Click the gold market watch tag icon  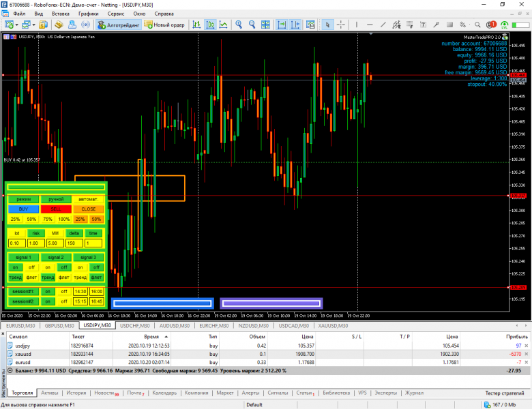tap(59, 25)
